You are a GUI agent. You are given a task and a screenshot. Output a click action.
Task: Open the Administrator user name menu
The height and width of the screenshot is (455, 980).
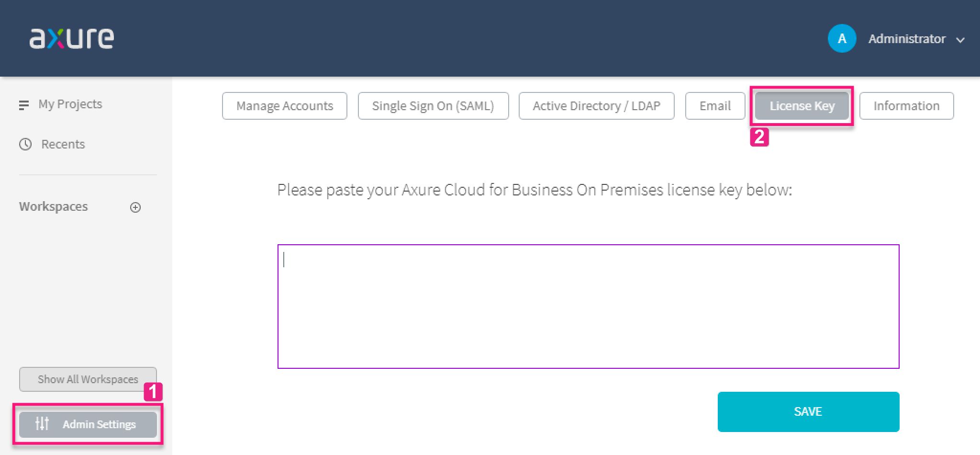[907, 39]
